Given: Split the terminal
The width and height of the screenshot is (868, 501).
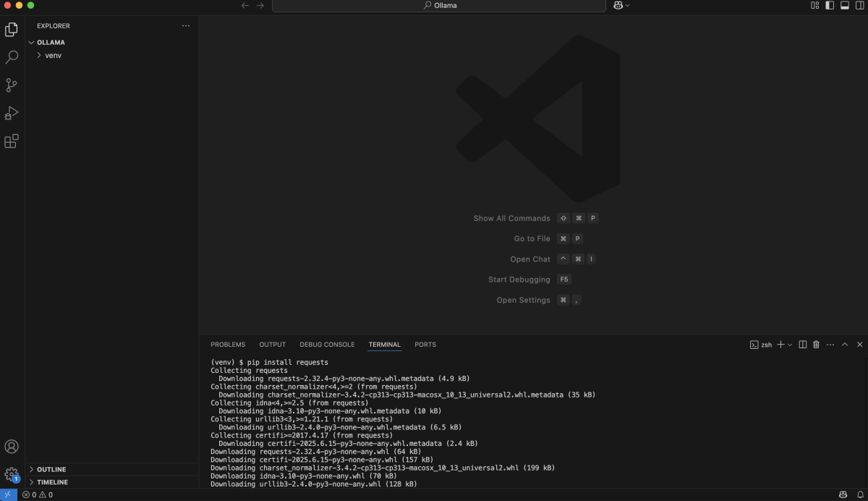Looking at the screenshot, I should tap(803, 345).
